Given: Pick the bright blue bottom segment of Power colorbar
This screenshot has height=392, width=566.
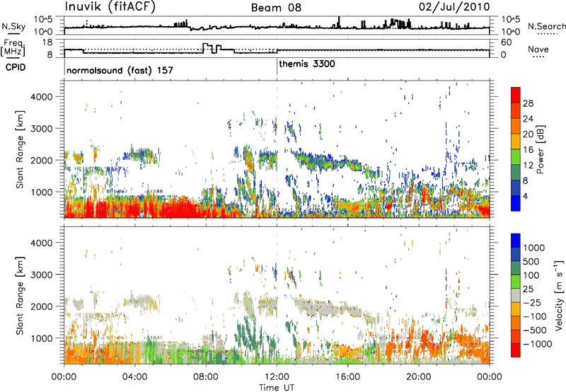Looking at the screenshot, I should (516, 203).
